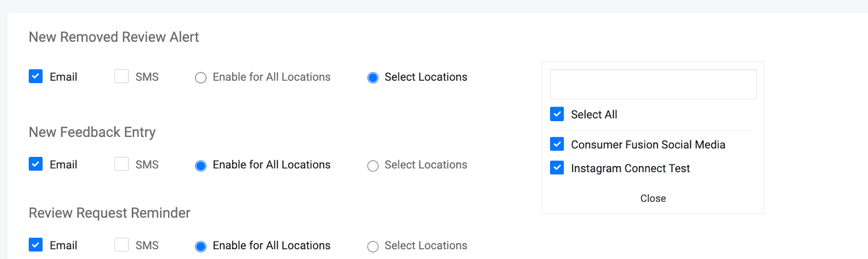Enable SMS for New Feedback Entry
This screenshot has height=259, width=868.
coord(122,164)
